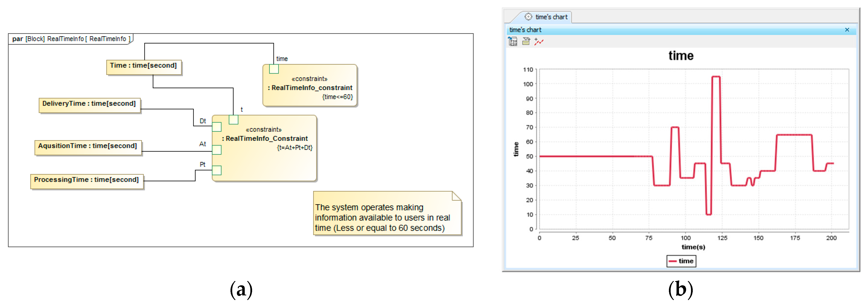Click the At parameter port square
868x304 pixels.
click(x=217, y=149)
